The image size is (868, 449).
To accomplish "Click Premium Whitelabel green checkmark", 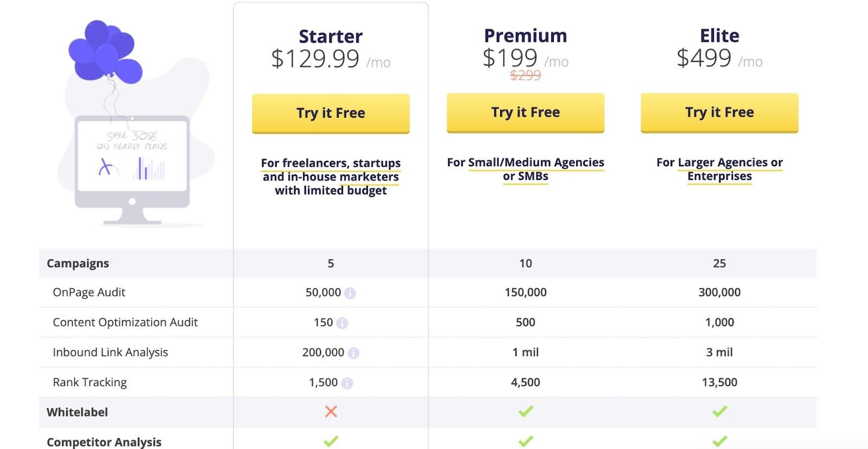I will tap(526, 412).
